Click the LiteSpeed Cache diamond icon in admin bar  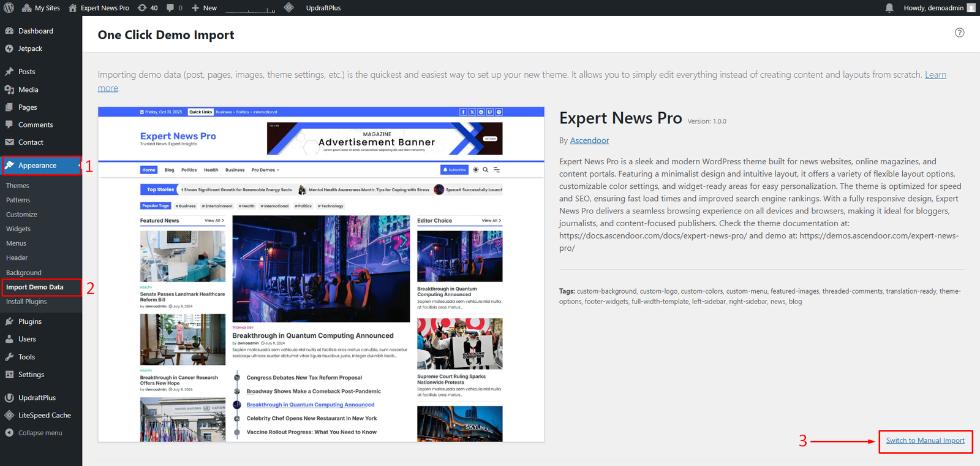coord(288,8)
